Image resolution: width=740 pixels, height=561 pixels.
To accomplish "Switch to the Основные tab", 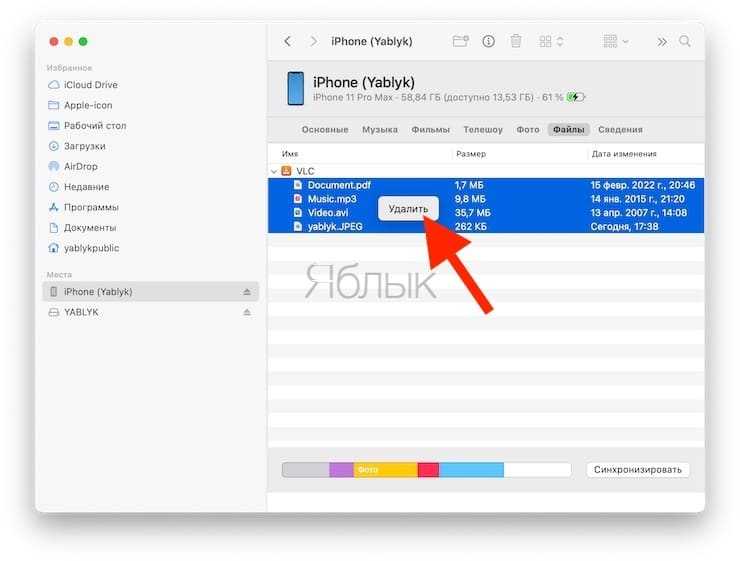I will click(x=325, y=130).
